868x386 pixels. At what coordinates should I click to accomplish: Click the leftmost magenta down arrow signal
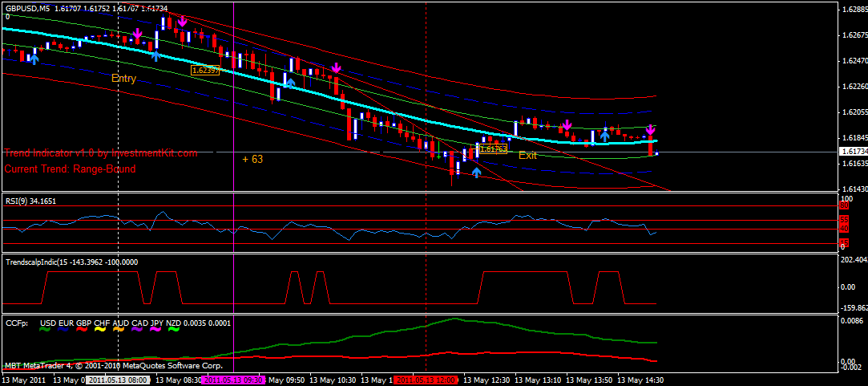pyautogui.click(x=137, y=35)
